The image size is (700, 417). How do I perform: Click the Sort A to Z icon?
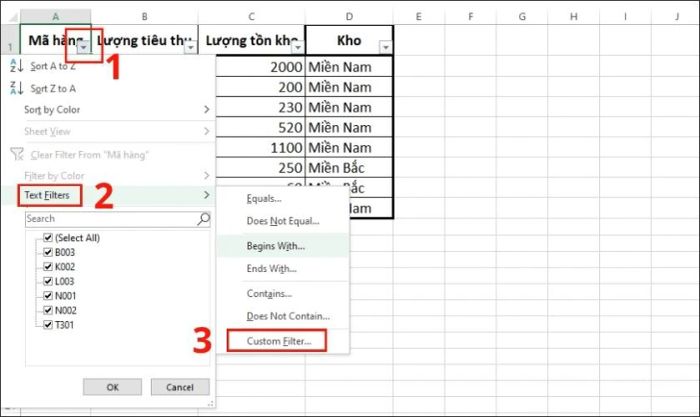tap(17, 66)
